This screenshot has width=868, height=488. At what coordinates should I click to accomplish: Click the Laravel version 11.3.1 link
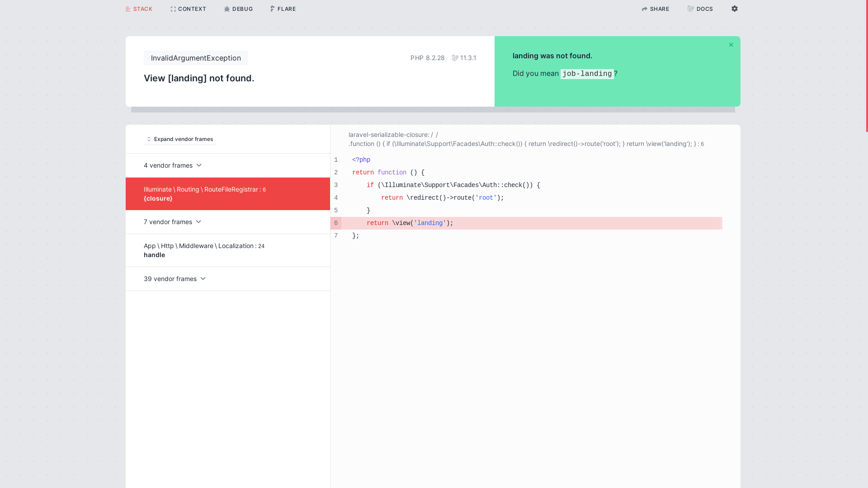[x=464, y=58]
